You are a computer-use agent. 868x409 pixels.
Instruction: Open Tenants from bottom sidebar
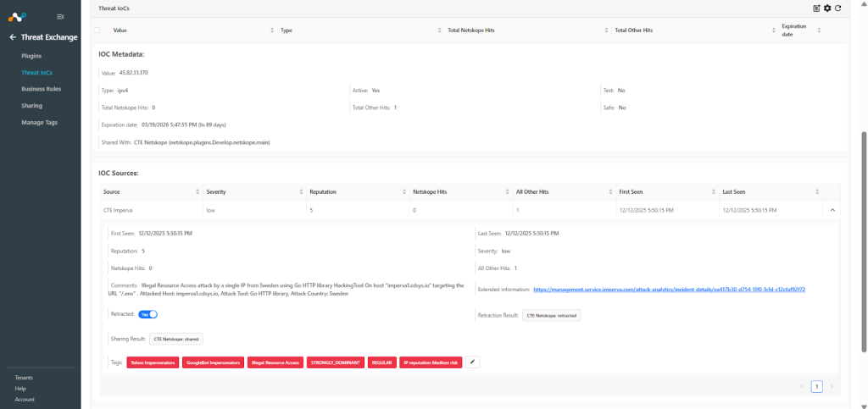pyautogui.click(x=24, y=378)
